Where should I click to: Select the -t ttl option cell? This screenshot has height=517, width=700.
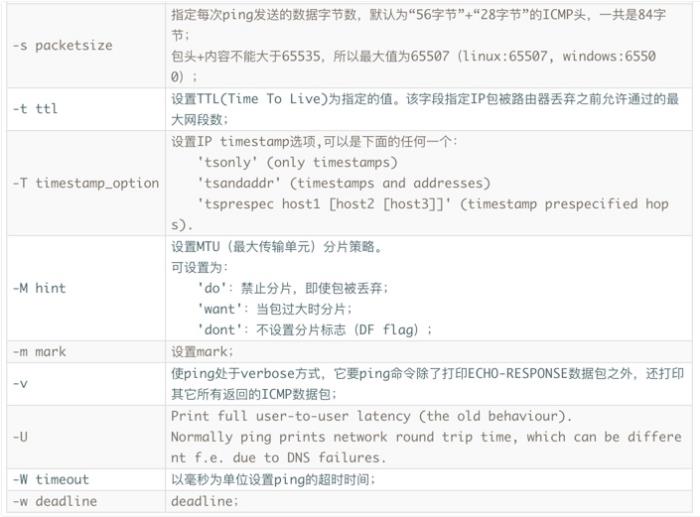86,109
